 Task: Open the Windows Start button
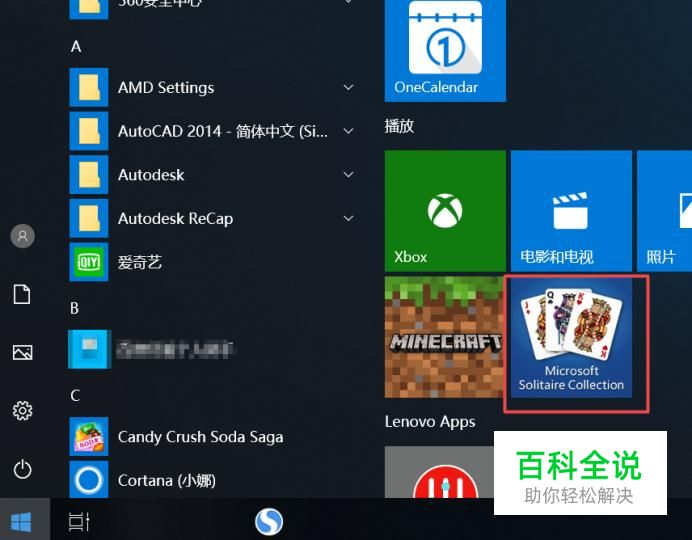21,522
